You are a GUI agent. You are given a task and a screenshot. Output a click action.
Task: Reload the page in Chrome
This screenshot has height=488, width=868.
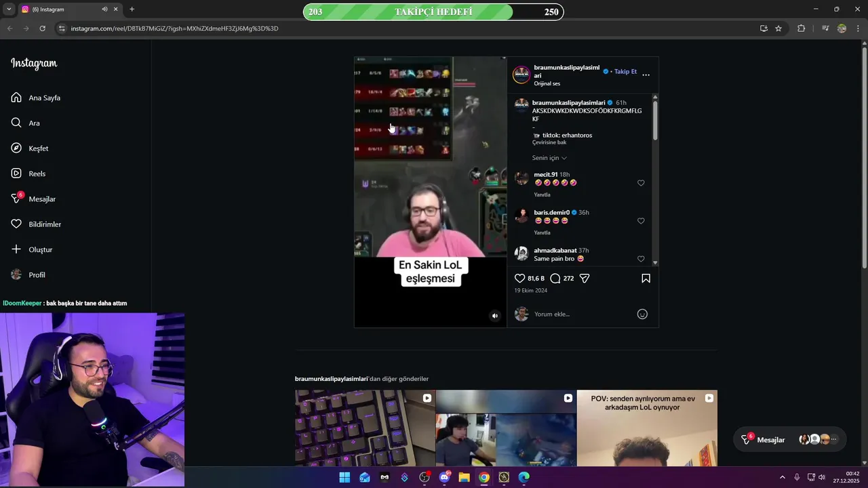pos(42,28)
